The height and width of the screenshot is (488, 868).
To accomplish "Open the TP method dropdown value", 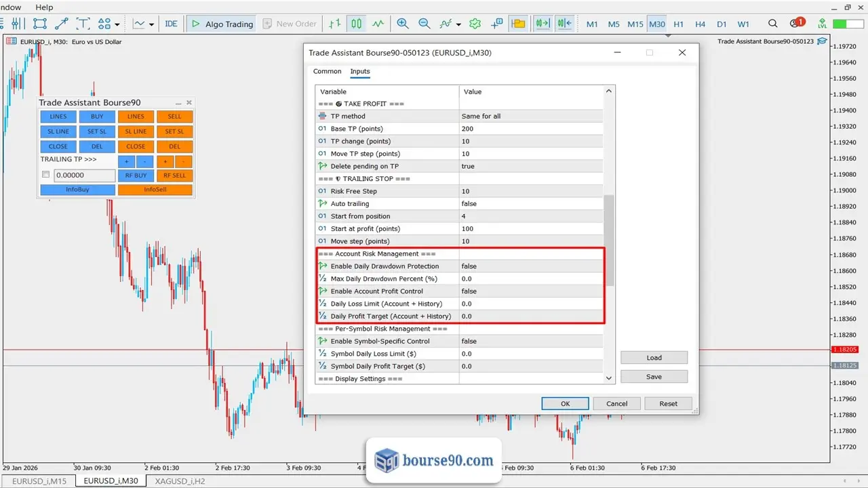I will point(530,116).
